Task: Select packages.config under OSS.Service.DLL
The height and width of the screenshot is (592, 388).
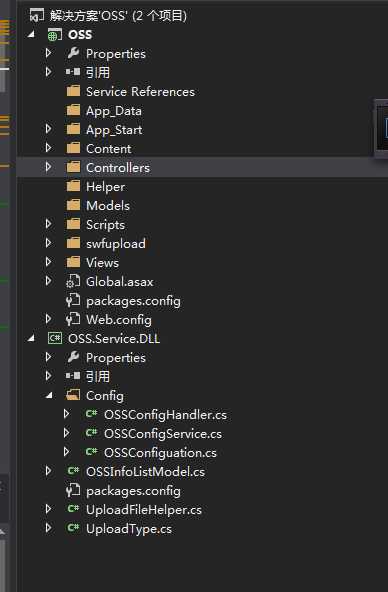Action: pos(133,491)
